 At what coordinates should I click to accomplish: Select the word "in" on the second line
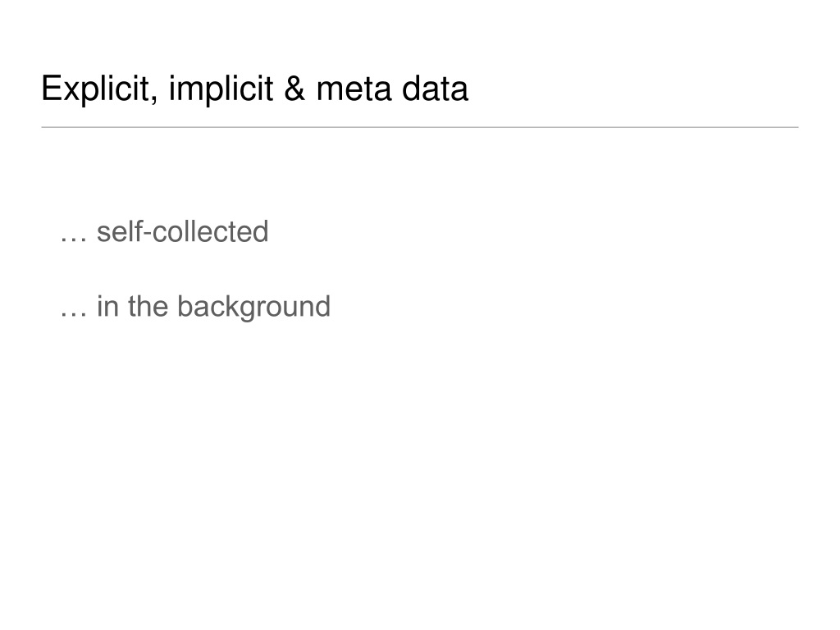pyautogui.click(x=107, y=307)
